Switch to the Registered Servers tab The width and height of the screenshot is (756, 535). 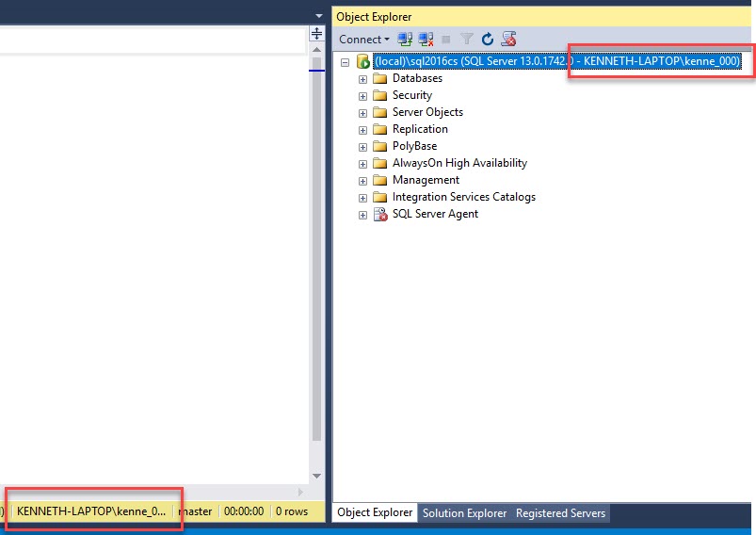(560, 513)
